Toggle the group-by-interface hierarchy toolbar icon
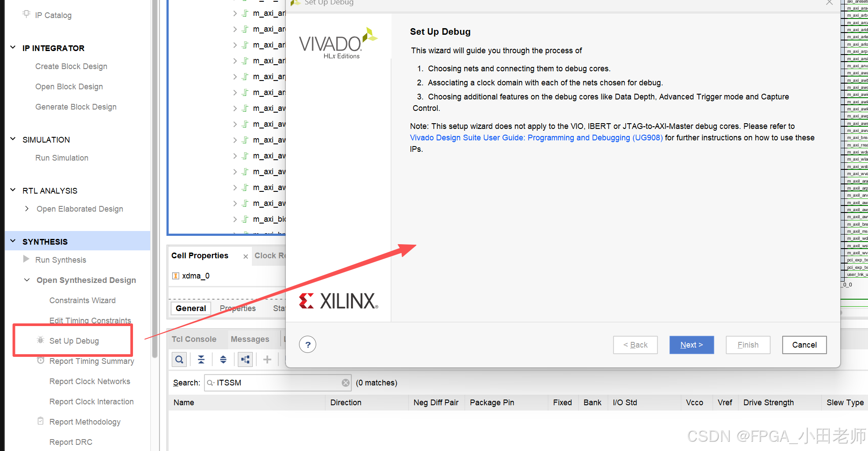The width and height of the screenshot is (868, 451). [245, 359]
